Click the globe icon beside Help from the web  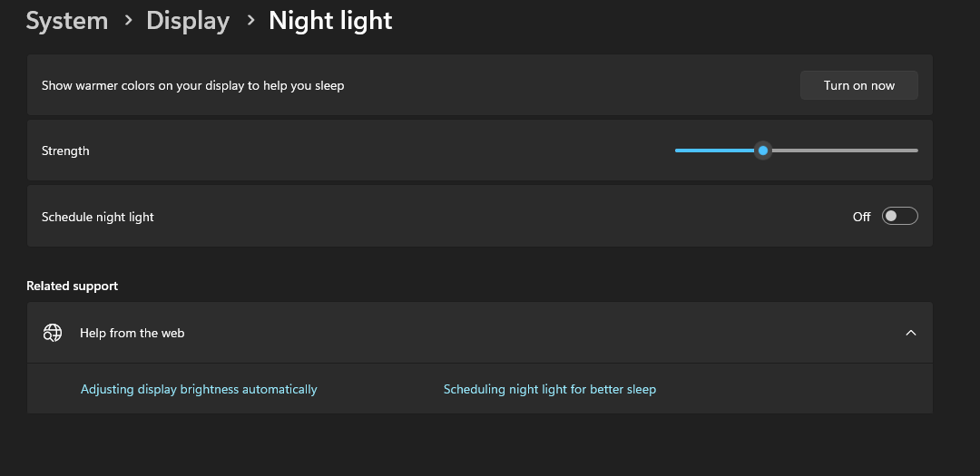53,333
